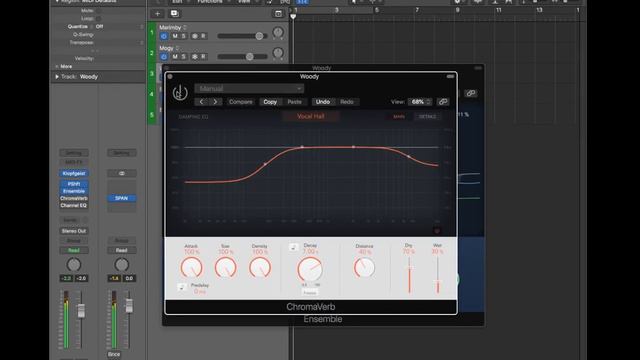Mute the Marimby track
The width and height of the screenshot is (640, 360).
[x=175, y=36]
